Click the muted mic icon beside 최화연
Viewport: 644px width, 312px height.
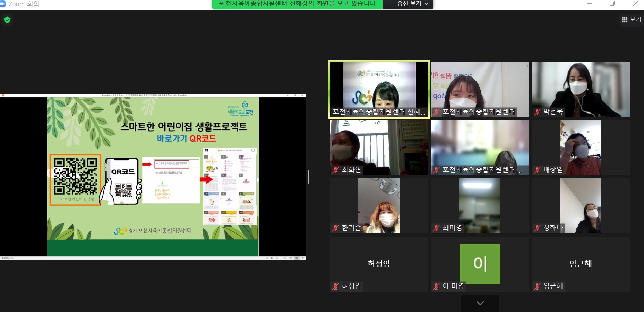pos(335,170)
